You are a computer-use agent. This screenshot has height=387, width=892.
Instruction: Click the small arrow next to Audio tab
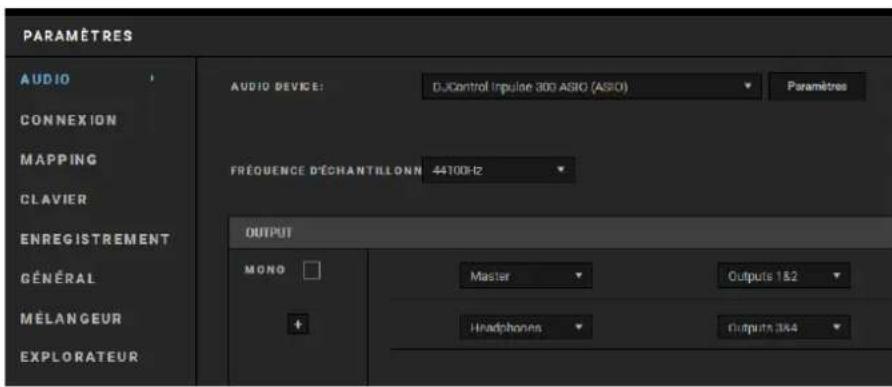point(152,79)
